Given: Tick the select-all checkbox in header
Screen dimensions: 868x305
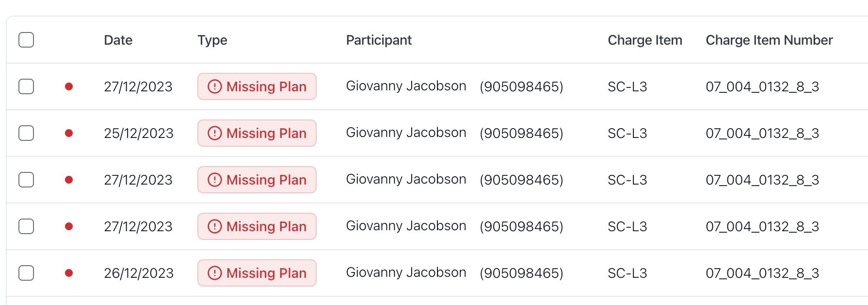Looking at the screenshot, I should [26, 40].
